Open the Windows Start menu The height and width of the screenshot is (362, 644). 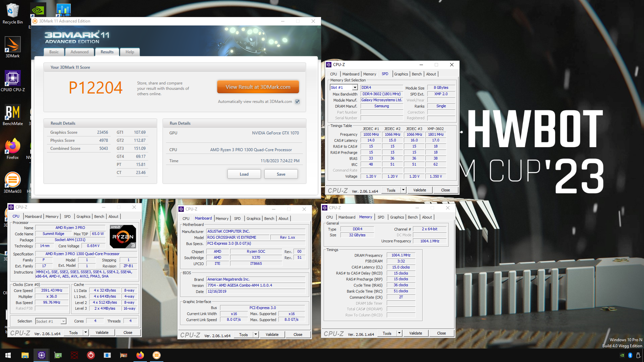coord(8,355)
